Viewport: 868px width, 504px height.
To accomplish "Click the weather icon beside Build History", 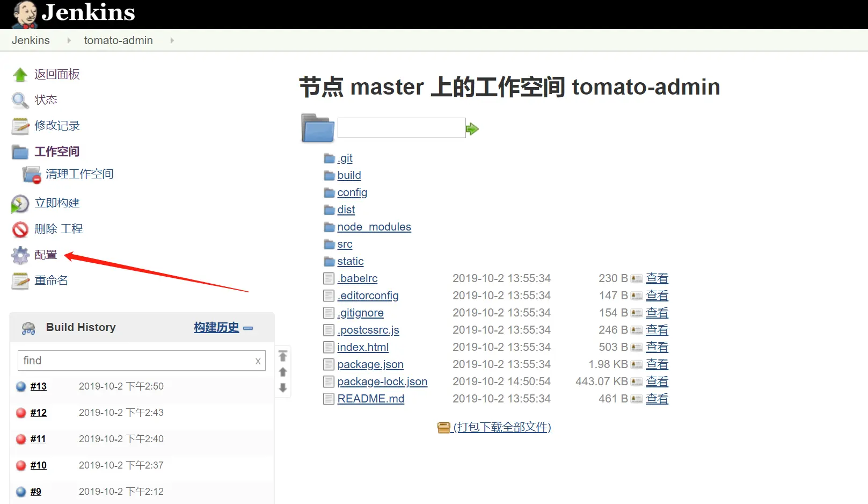I will click(x=28, y=328).
